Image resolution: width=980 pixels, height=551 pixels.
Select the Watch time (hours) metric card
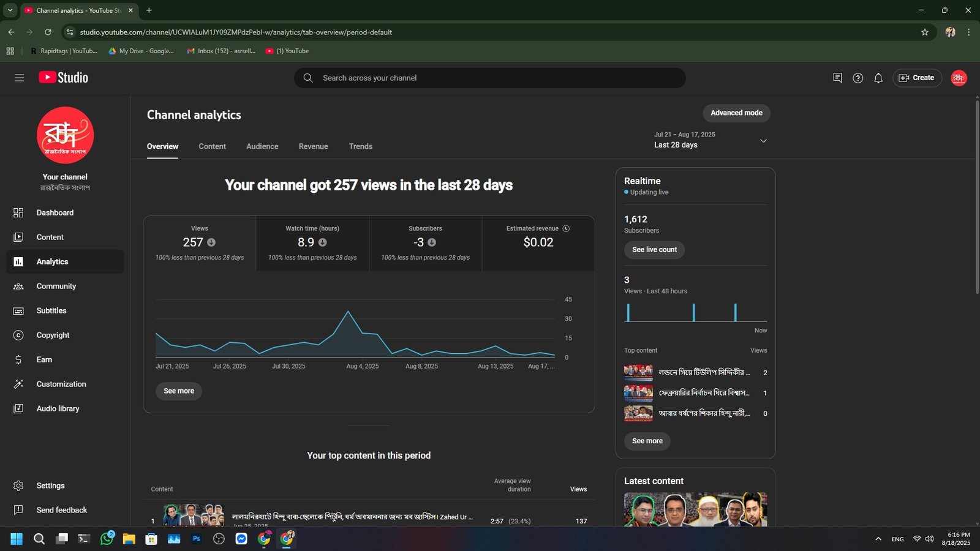(312, 243)
